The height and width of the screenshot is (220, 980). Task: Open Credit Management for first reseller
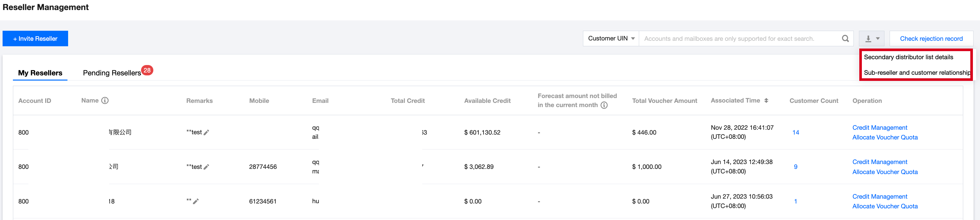click(x=880, y=128)
